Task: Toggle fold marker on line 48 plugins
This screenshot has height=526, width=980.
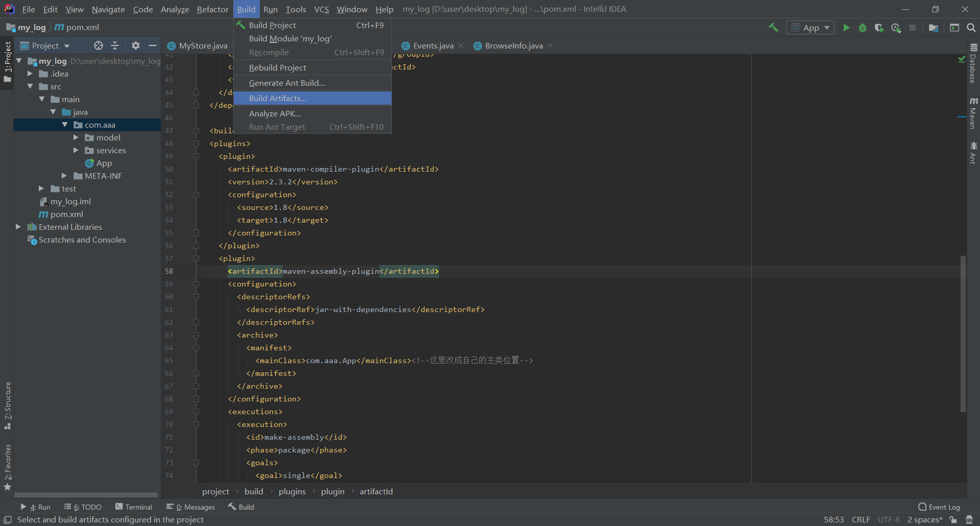Action: point(196,144)
